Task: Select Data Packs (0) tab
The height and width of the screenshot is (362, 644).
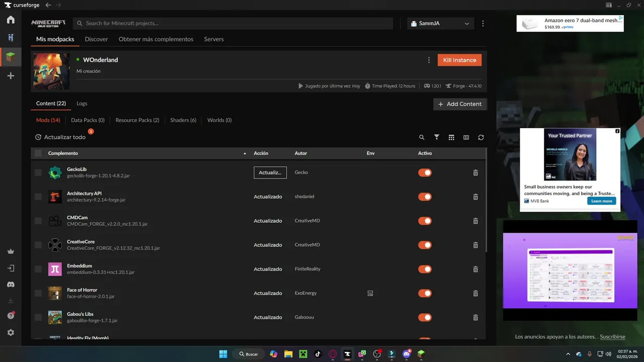Action: [x=88, y=120]
